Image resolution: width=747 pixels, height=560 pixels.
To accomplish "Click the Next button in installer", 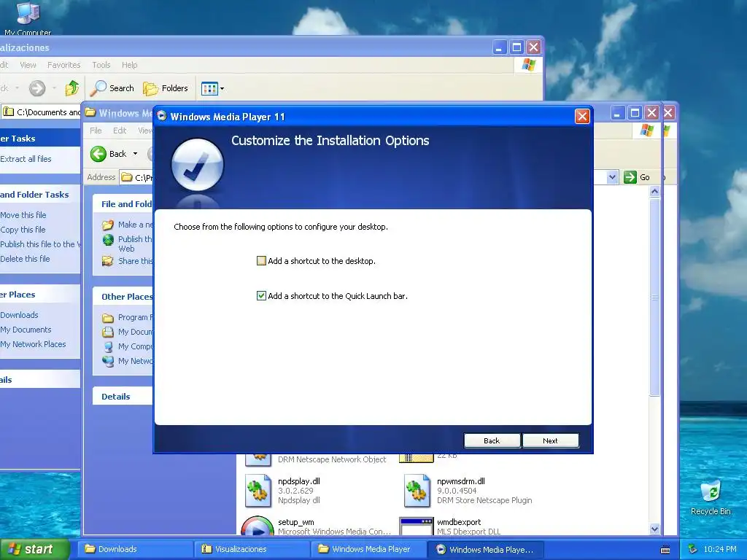I will pos(550,440).
